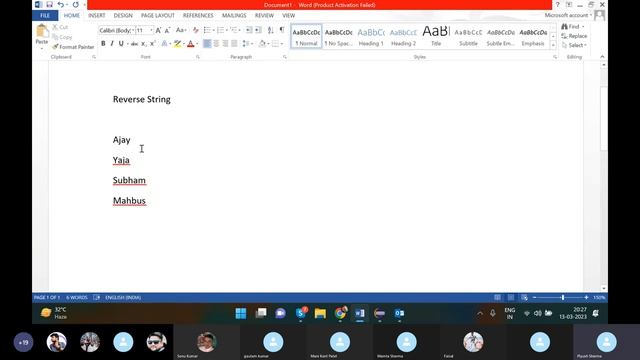Open the Numbering list dropdown

pyautogui.click(x=227, y=30)
